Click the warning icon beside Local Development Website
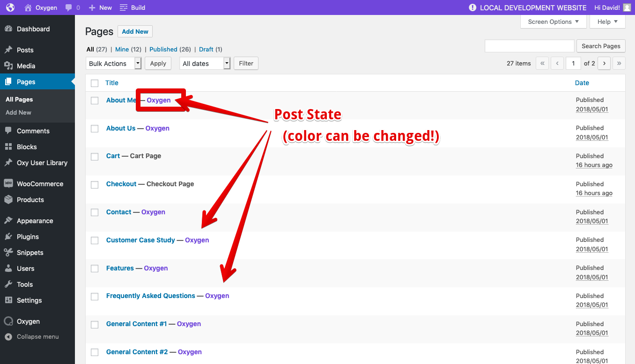The height and width of the screenshot is (364, 635). [473, 7]
